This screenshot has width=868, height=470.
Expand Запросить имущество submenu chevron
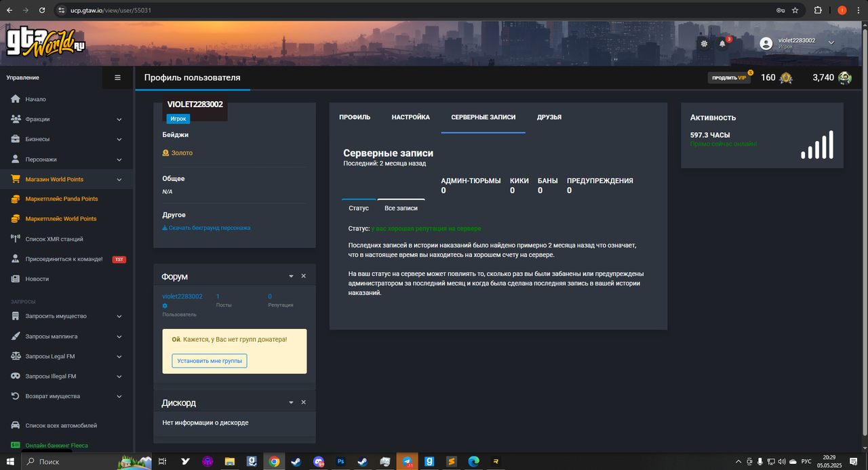click(119, 316)
